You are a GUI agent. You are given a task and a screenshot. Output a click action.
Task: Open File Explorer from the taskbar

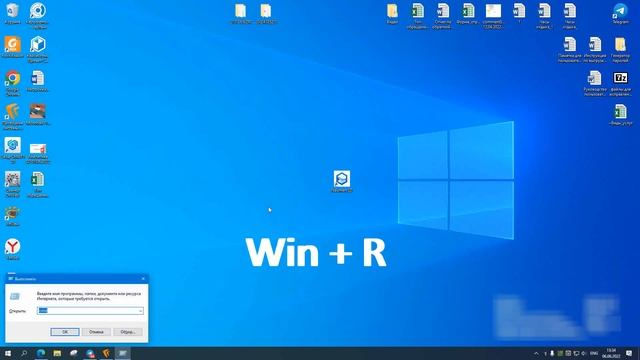pyautogui.click(x=57, y=353)
